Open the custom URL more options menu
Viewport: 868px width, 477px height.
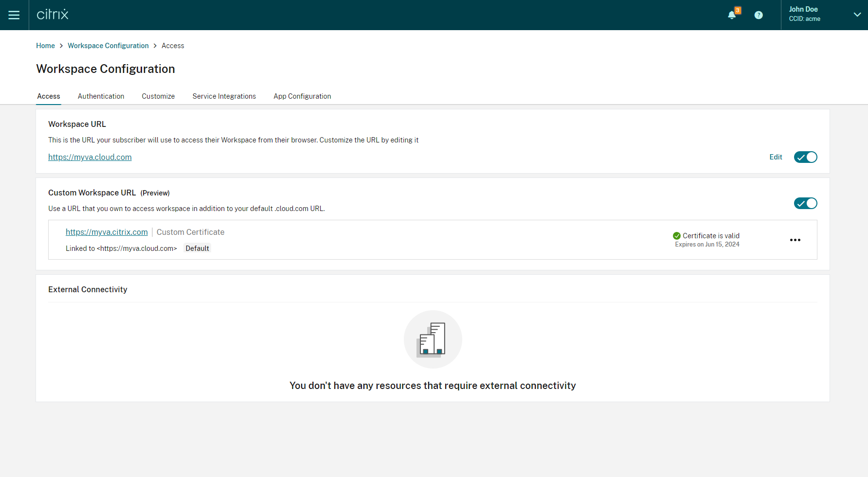[795, 240]
